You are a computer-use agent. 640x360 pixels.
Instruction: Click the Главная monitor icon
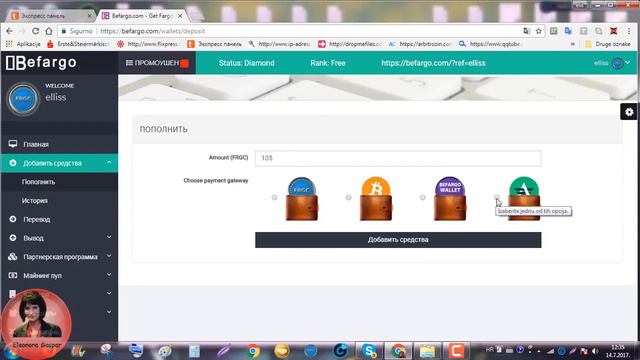tap(13, 144)
